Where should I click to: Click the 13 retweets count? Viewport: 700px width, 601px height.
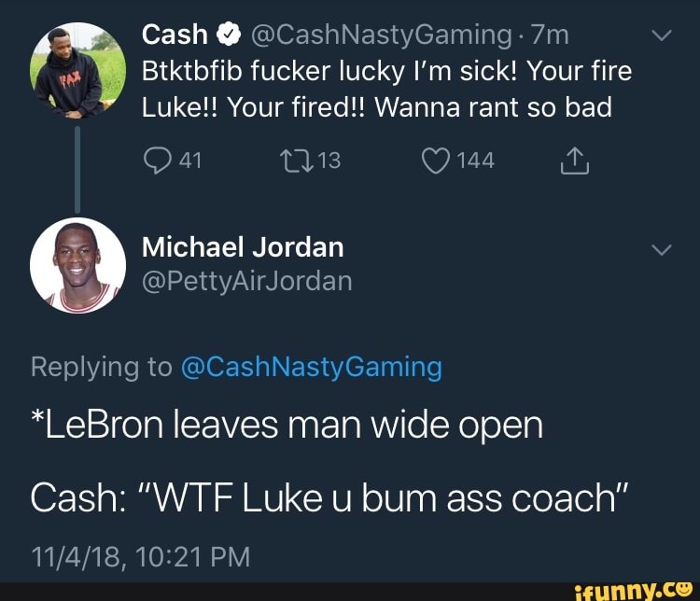(x=329, y=161)
